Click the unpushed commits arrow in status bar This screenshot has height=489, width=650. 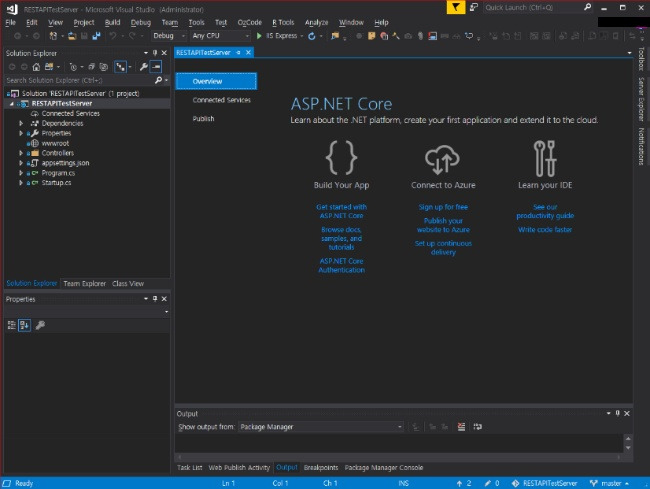(x=459, y=483)
